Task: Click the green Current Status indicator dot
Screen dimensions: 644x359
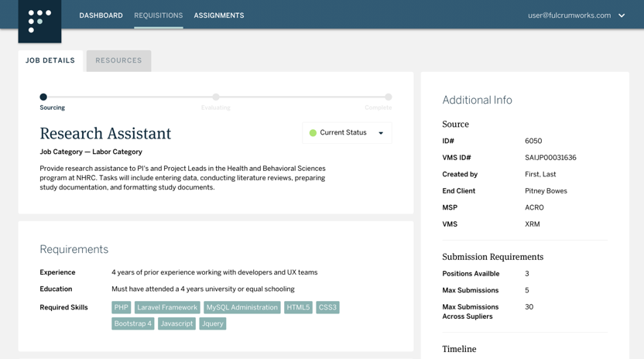Action: 313,133
